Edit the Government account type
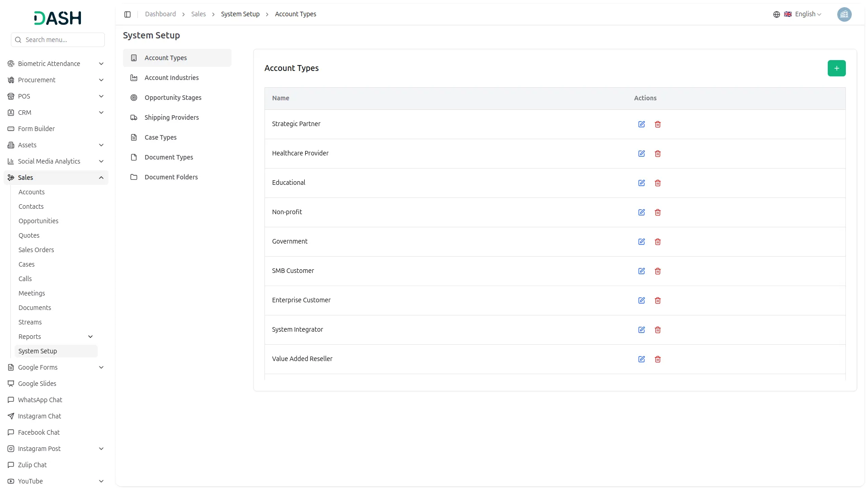 pyautogui.click(x=641, y=242)
